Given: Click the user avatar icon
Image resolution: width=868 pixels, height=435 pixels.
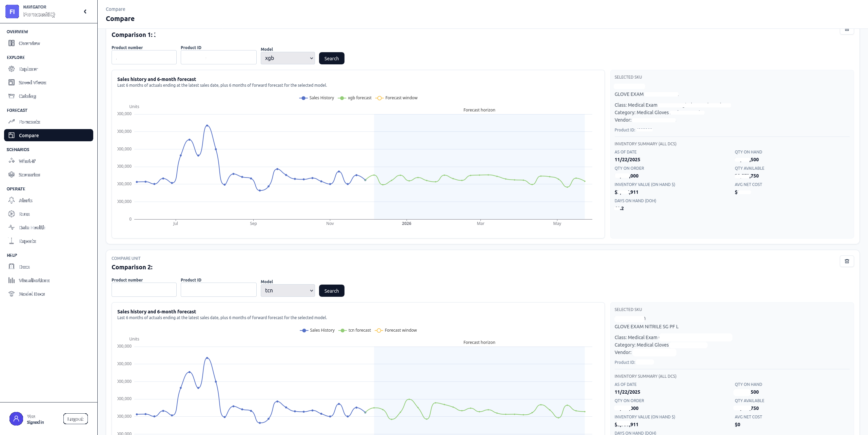Looking at the screenshot, I should tap(16, 419).
